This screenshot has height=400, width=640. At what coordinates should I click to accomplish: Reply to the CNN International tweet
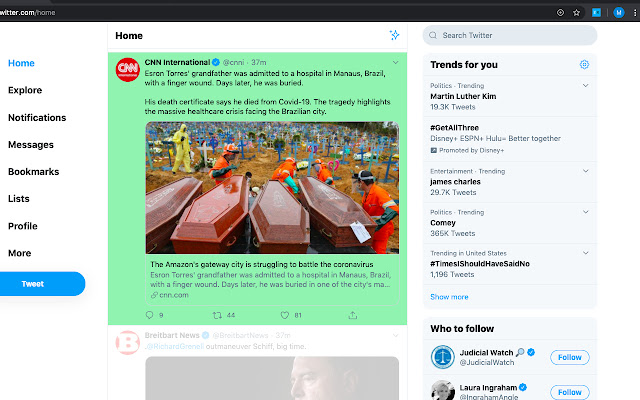click(150, 315)
